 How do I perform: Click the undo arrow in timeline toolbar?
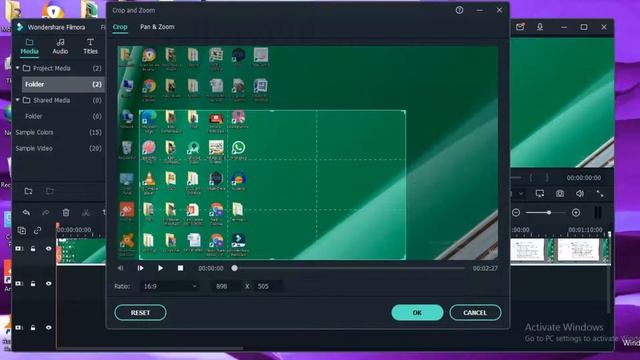coord(26,212)
